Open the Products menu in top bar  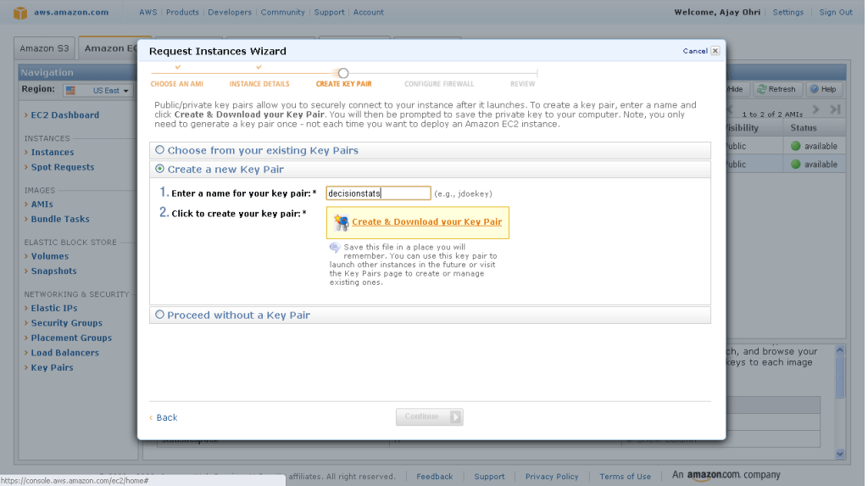(182, 13)
